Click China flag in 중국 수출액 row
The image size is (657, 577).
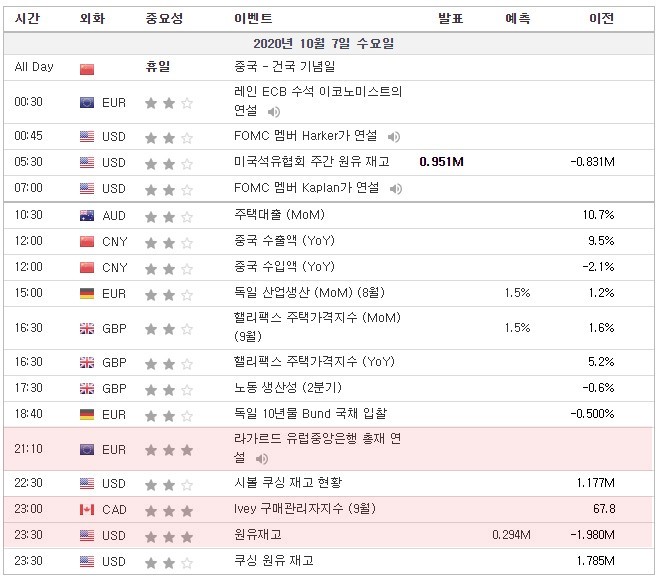[87, 242]
